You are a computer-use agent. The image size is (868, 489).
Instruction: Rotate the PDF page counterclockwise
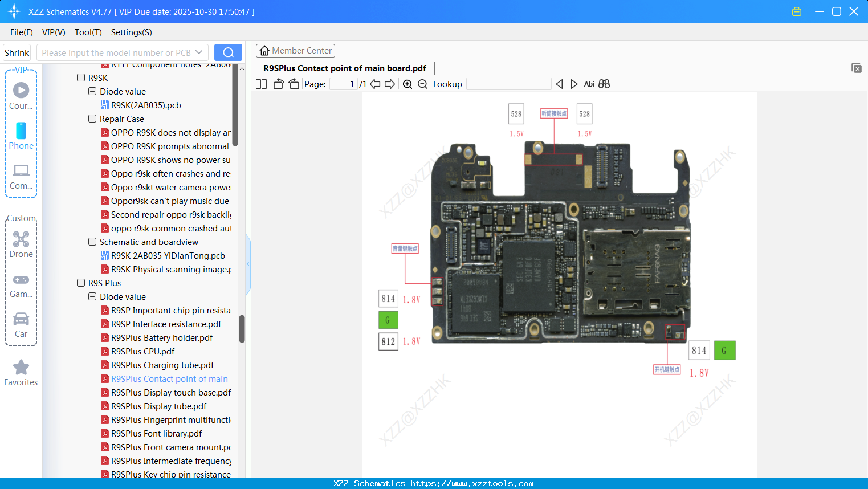[278, 84]
